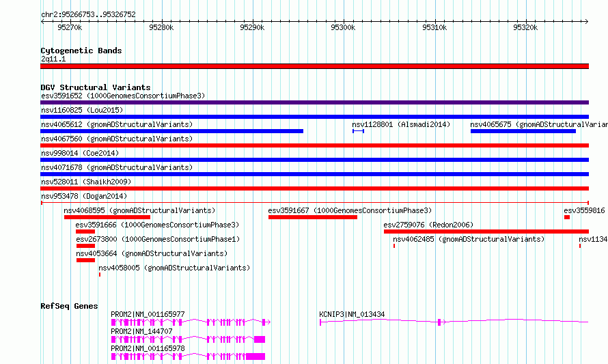Select the nsv1160825 (Lou2015) variant label
Viewport: 608px width, 364px height.
click(x=82, y=110)
